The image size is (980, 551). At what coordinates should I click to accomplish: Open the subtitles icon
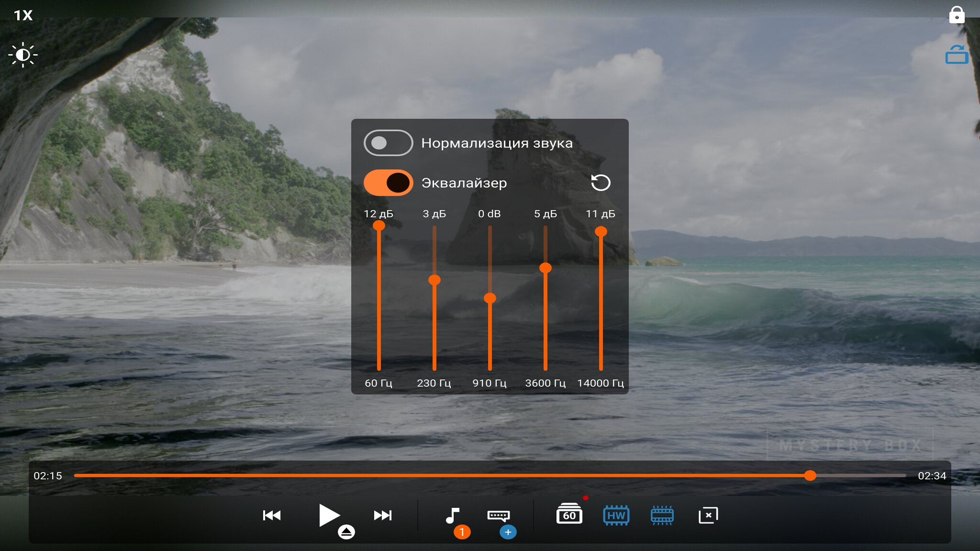[x=498, y=516]
